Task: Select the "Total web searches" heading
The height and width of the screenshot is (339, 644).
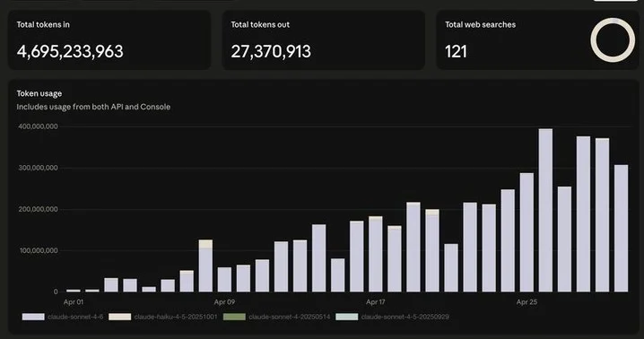Action: click(480, 24)
